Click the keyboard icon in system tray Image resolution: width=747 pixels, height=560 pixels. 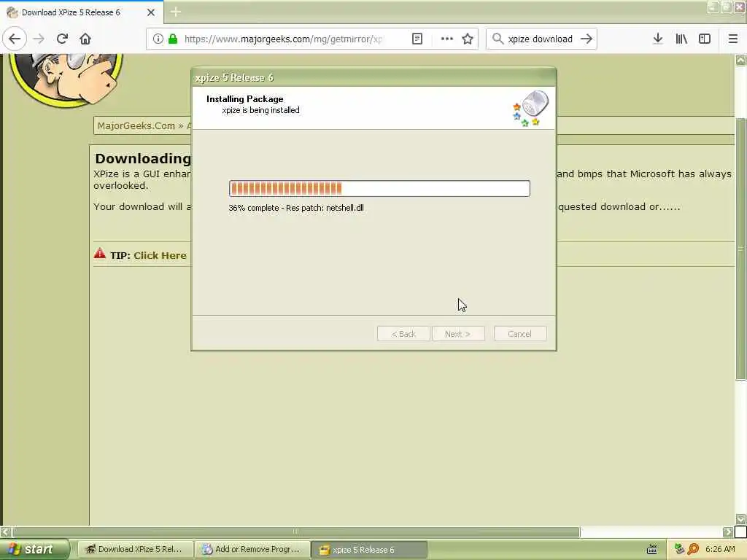tap(651, 550)
